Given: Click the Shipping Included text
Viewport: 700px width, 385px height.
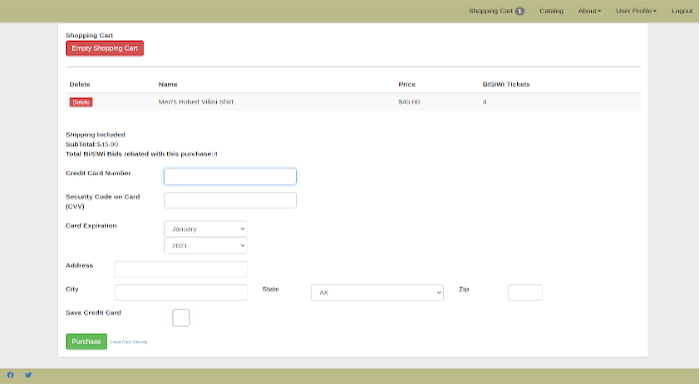Looking at the screenshot, I should [x=96, y=134].
